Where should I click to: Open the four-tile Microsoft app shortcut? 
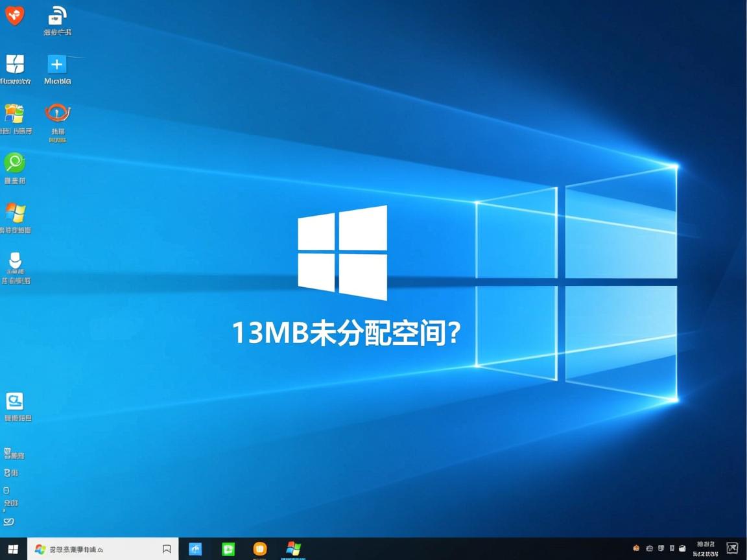14,65
